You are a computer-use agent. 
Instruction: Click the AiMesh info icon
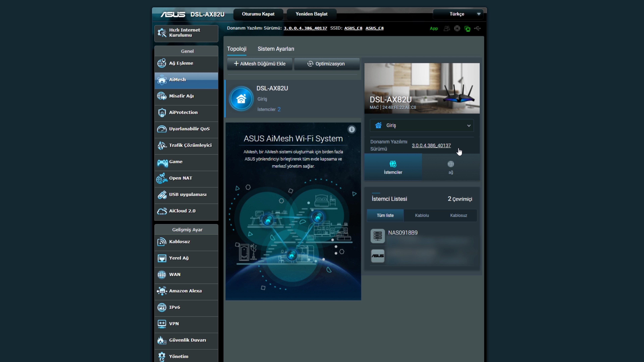352,129
